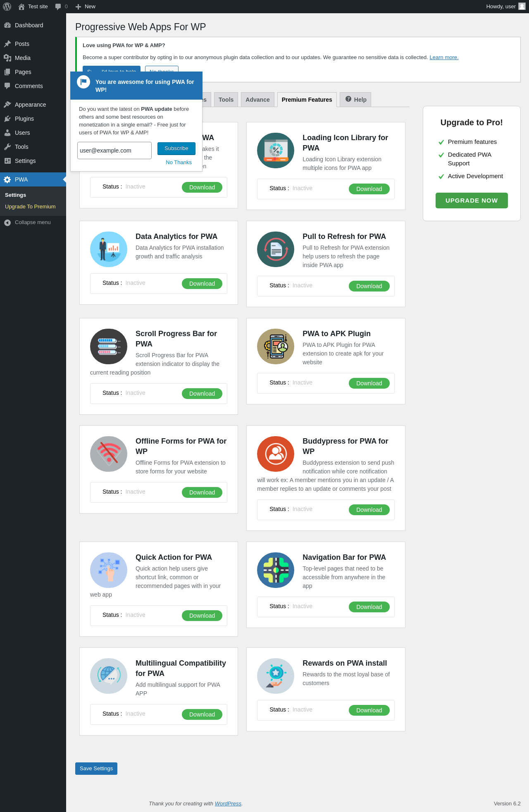Open the Appearance menu

33,105
